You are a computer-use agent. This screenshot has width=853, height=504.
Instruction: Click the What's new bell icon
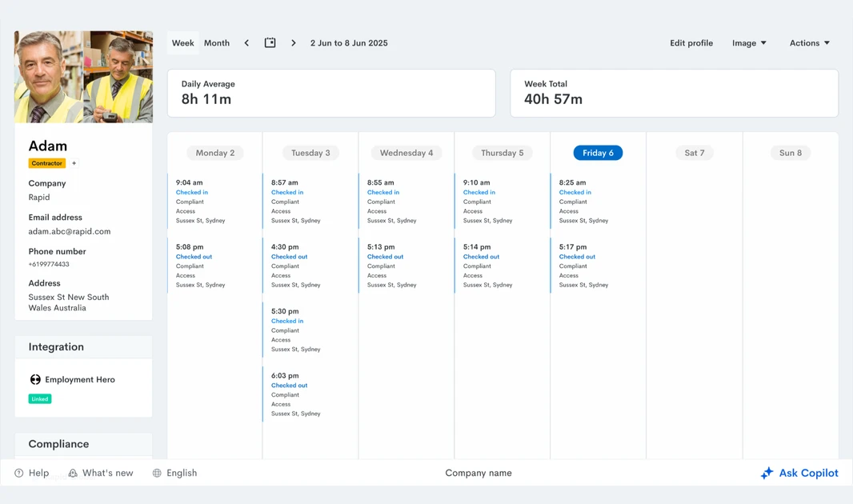(x=73, y=473)
